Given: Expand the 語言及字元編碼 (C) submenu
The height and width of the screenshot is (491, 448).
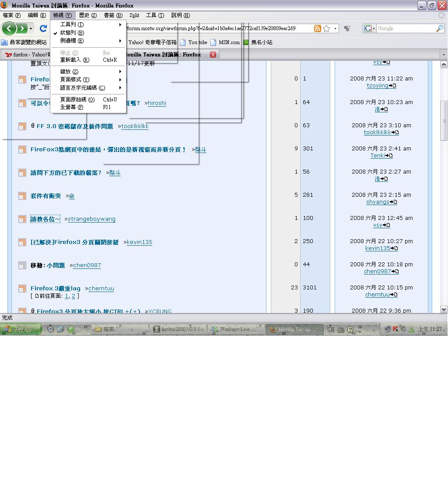Looking at the screenshot, I should pyautogui.click(x=88, y=88).
